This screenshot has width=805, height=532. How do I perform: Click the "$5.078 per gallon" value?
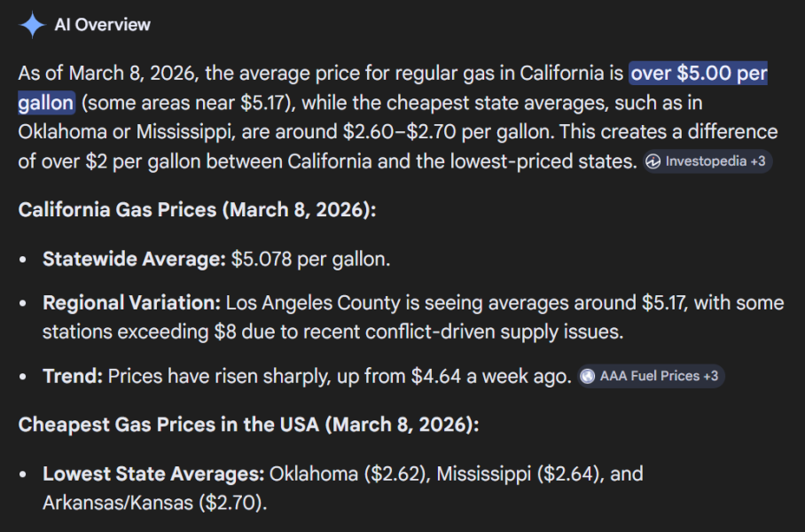[309, 261]
